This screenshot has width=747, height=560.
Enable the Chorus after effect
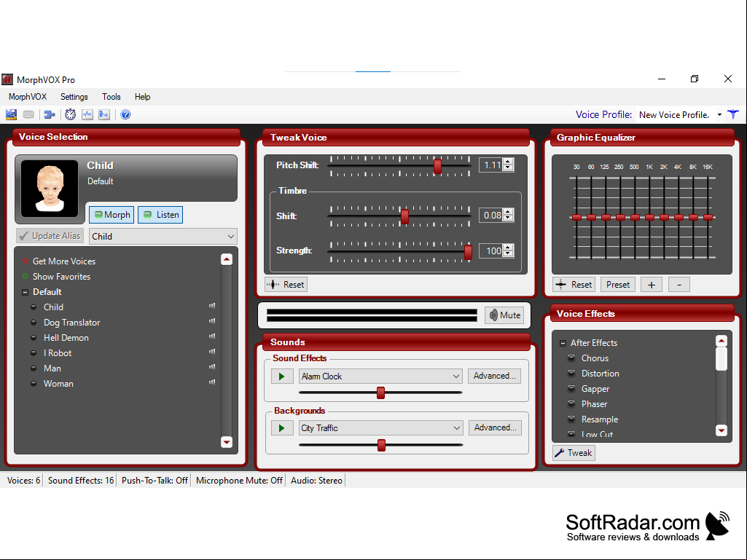coord(571,358)
